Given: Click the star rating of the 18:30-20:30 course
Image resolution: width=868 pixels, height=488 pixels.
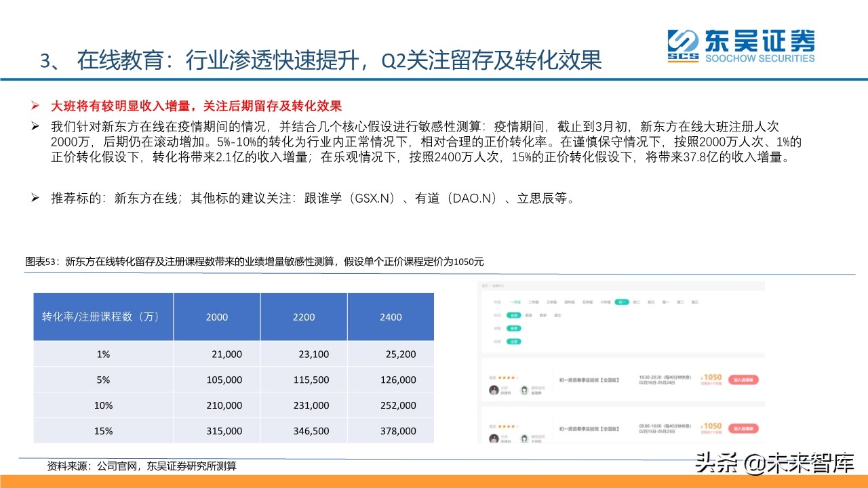Looking at the screenshot, I should pos(507,378).
